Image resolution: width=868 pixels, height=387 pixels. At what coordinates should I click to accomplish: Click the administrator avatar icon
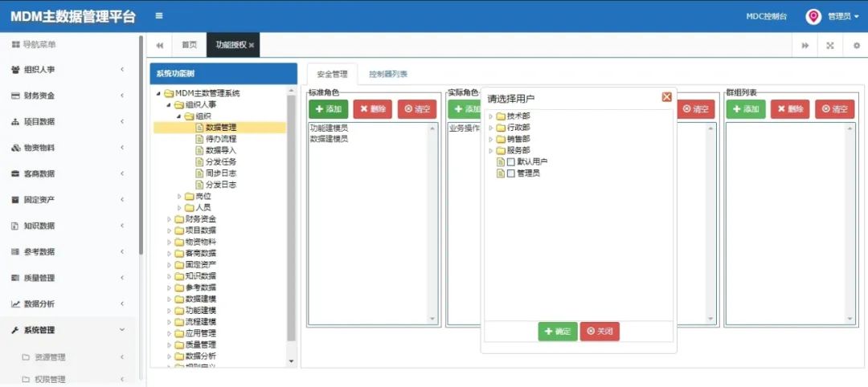pos(813,17)
